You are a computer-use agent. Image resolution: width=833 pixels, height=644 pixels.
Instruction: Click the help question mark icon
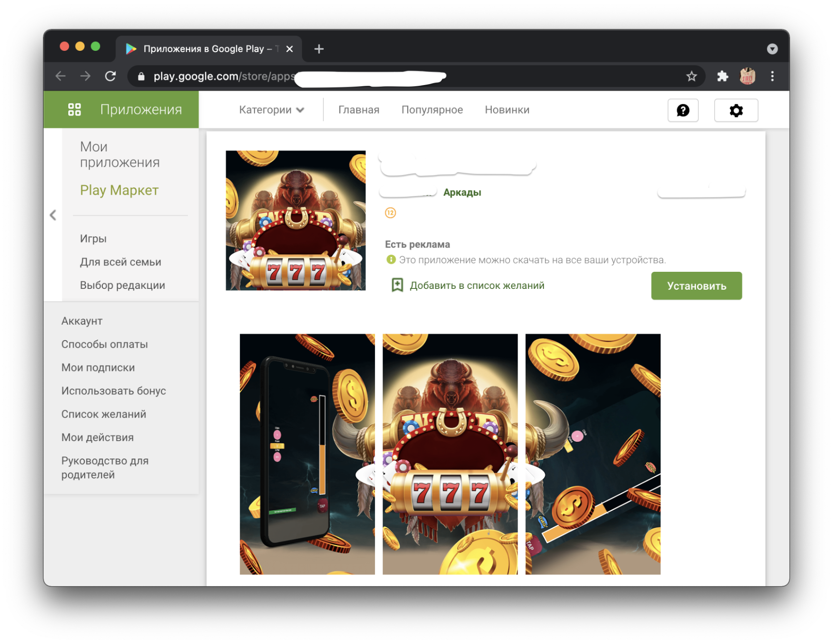point(683,110)
